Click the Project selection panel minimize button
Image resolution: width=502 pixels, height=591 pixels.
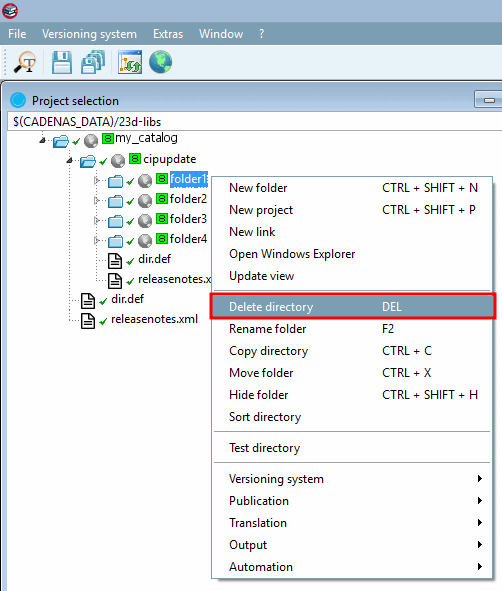point(488,100)
